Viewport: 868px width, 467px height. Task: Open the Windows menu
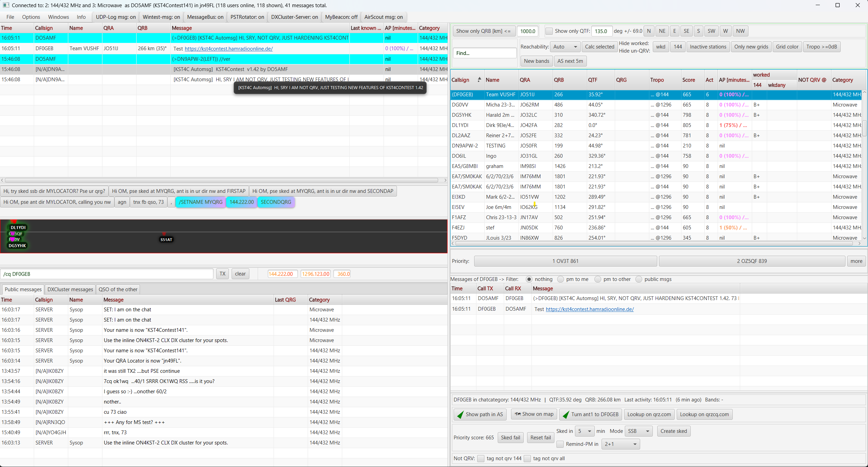[58, 17]
